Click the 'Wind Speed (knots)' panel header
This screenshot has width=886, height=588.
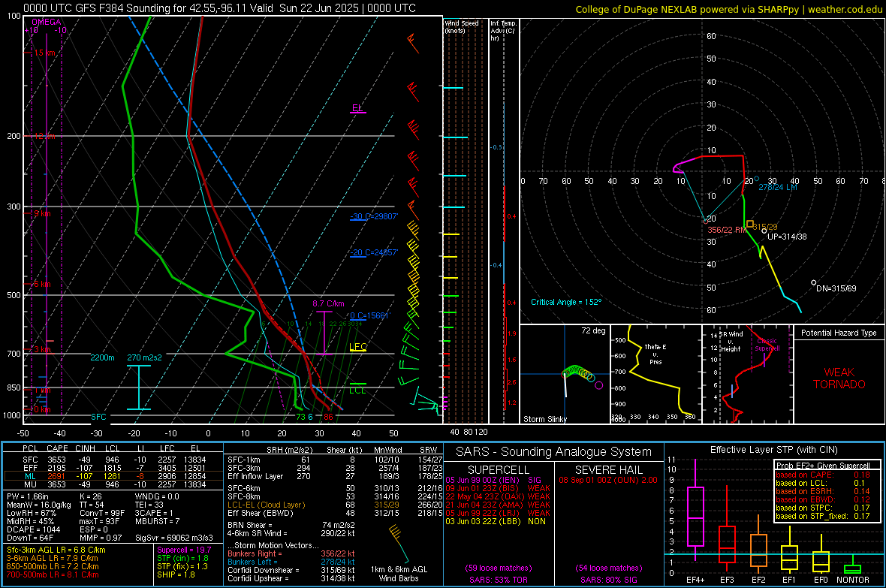click(462, 26)
